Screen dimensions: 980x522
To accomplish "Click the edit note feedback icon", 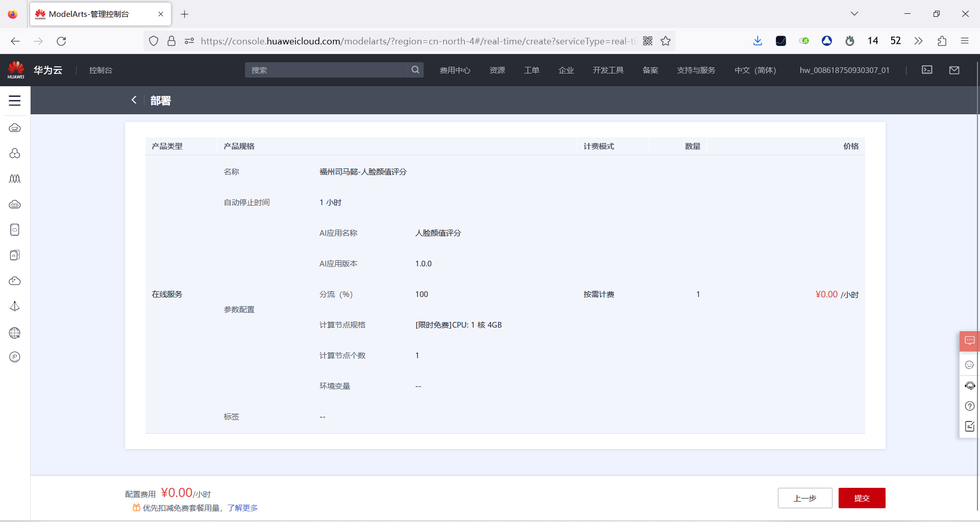I will (969, 427).
